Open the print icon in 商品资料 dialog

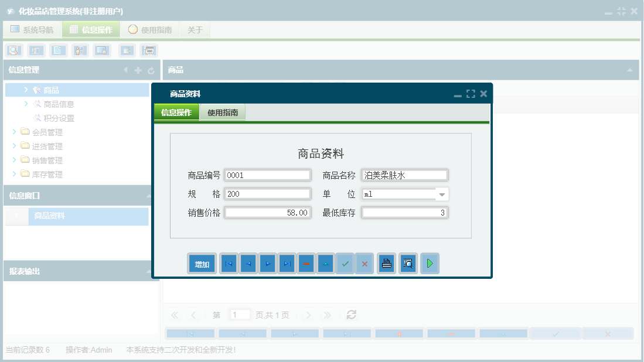386,263
